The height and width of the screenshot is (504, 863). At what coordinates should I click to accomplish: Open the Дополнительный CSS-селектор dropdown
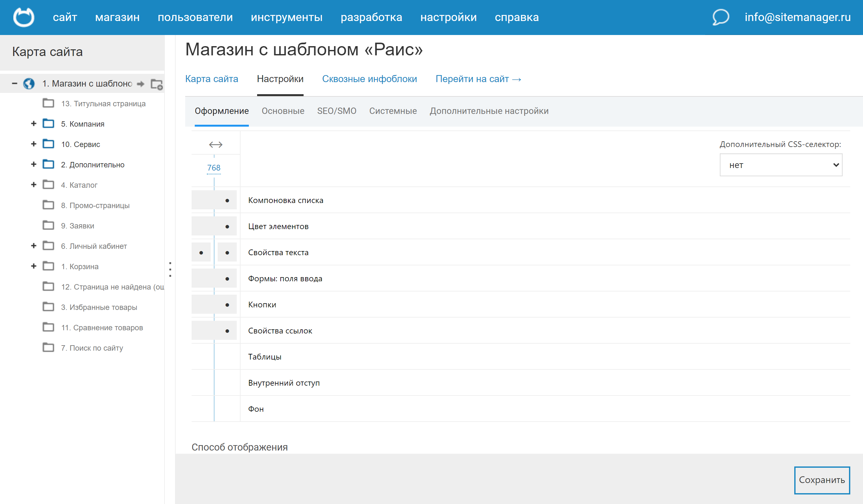(x=781, y=165)
